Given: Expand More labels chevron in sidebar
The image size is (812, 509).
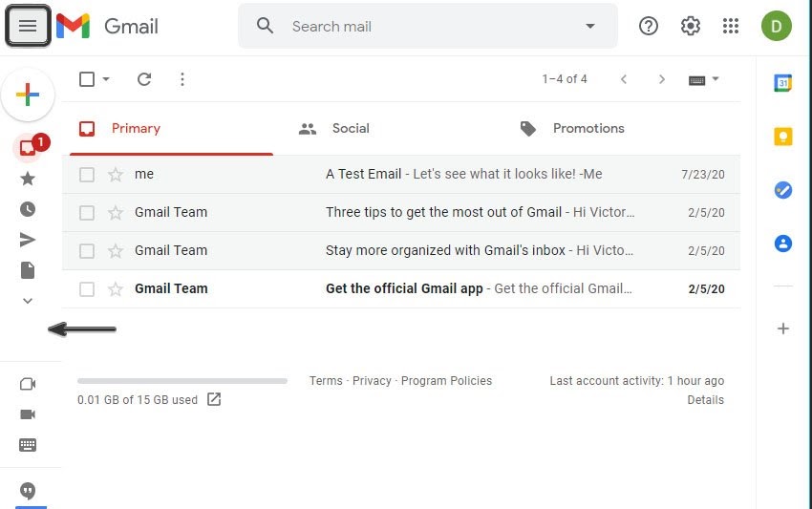Looking at the screenshot, I should coord(28,300).
